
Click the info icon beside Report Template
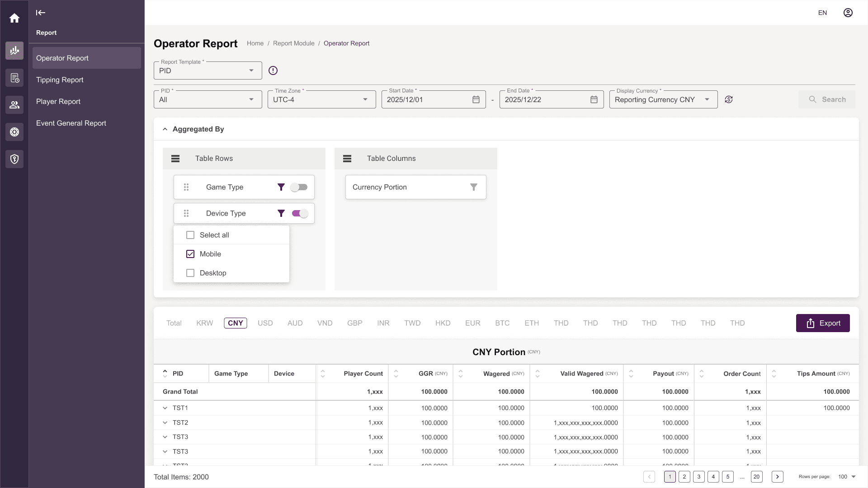(273, 70)
